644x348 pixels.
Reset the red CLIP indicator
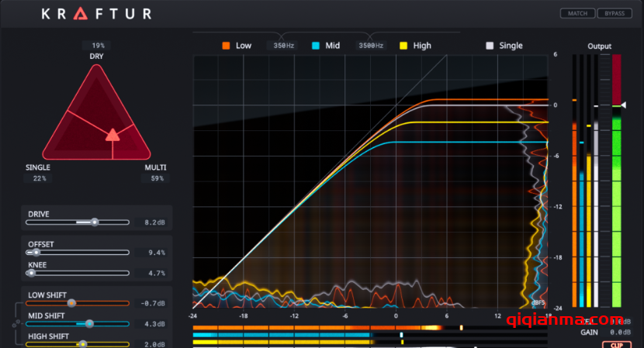click(x=616, y=343)
